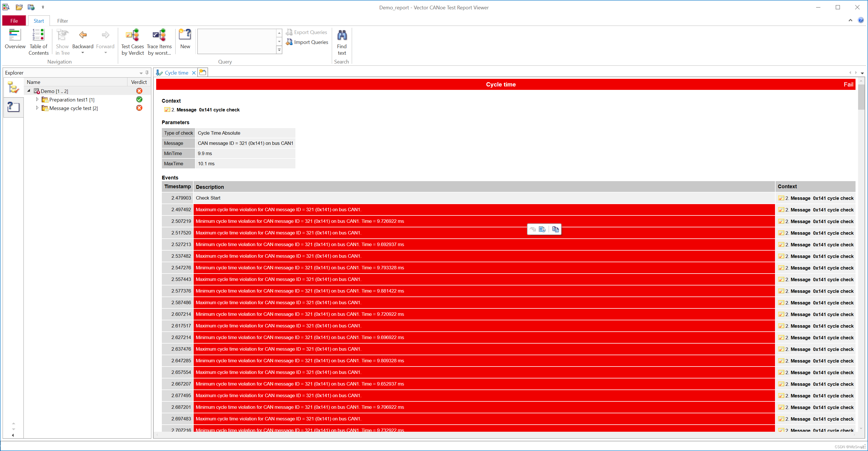Screen dimensions: 868x451
Task: Toggle Explorer panel auto-hide pin
Action: pos(147,73)
